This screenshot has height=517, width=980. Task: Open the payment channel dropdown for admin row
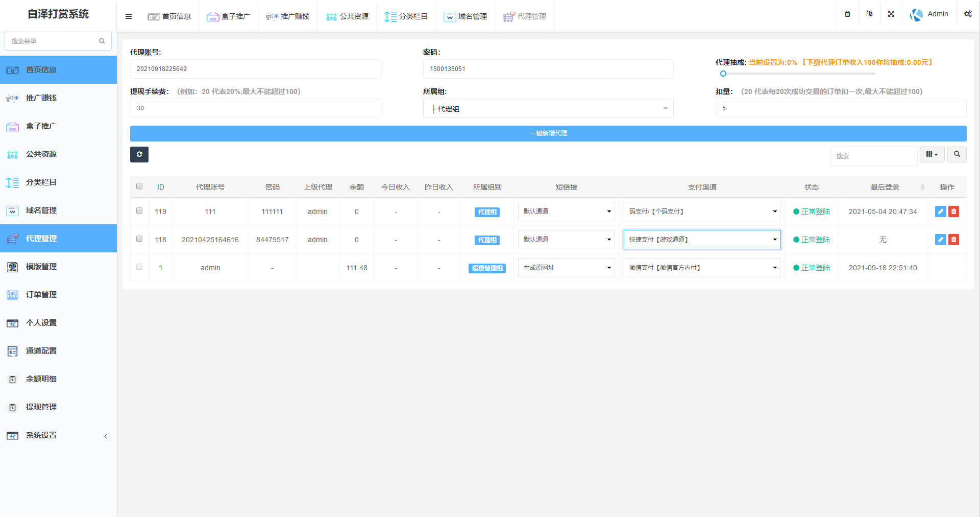click(x=701, y=267)
